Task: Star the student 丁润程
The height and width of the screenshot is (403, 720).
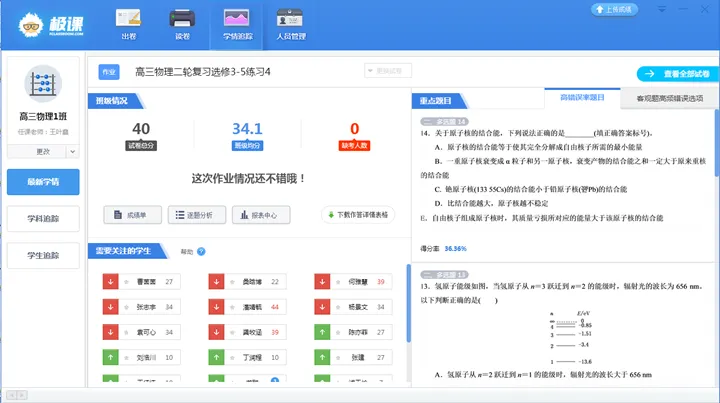Action: pyautogui.click(x=232, y=358)
